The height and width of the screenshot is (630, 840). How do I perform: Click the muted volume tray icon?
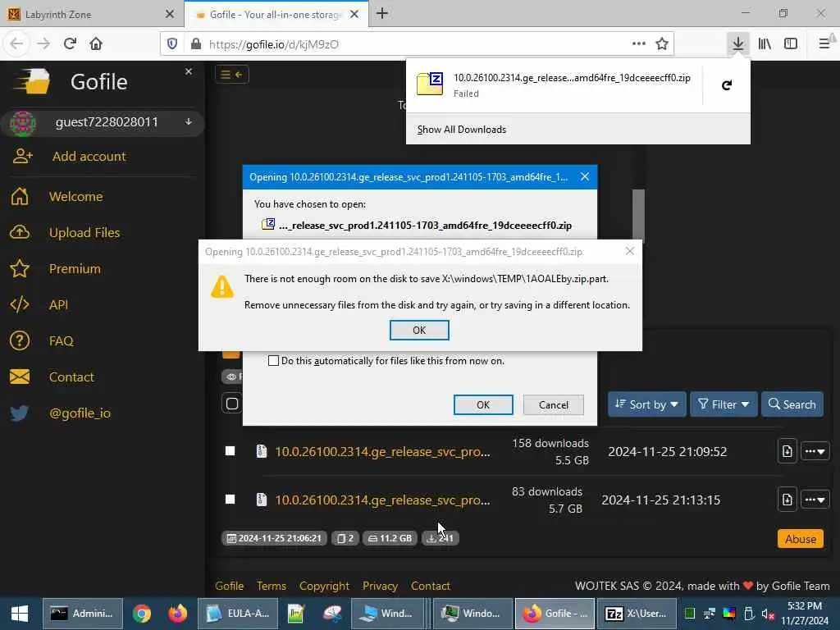click(x=768, y=614)
